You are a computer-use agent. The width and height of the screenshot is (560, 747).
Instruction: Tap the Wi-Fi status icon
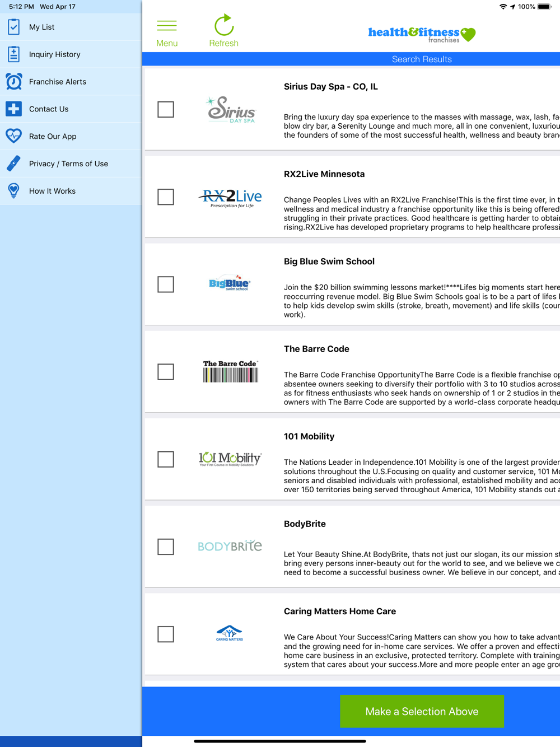click(x=503, y=7)
